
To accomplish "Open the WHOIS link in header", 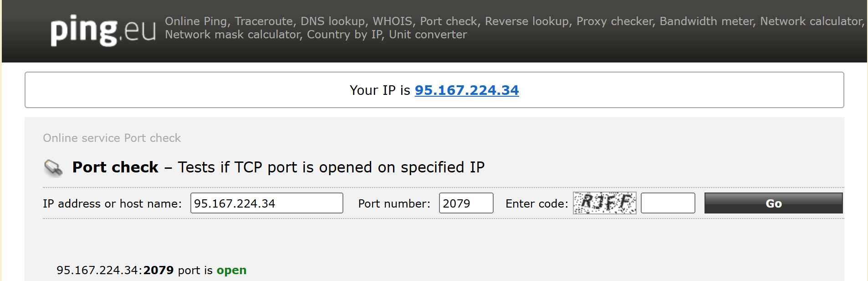I will 392,21.
